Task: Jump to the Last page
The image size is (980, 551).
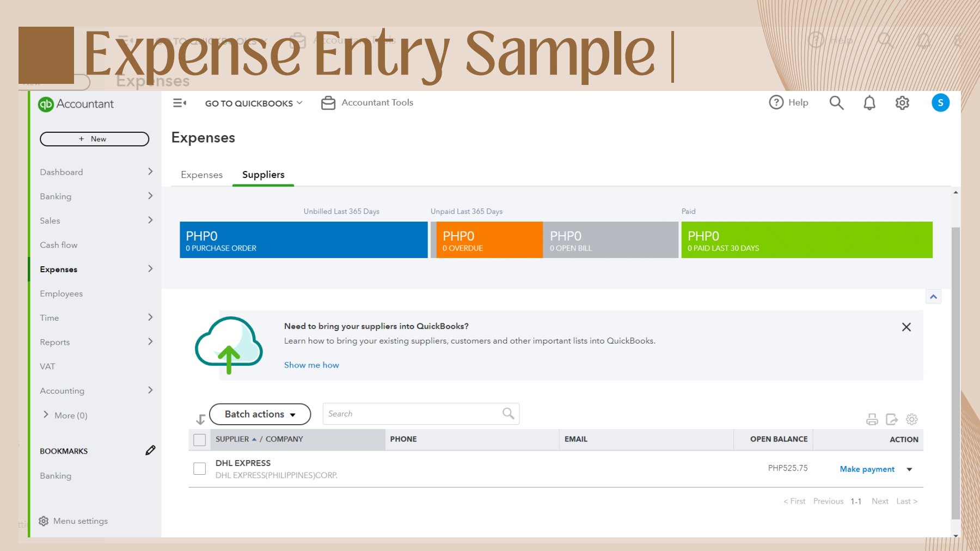Action: click(906, 501)
